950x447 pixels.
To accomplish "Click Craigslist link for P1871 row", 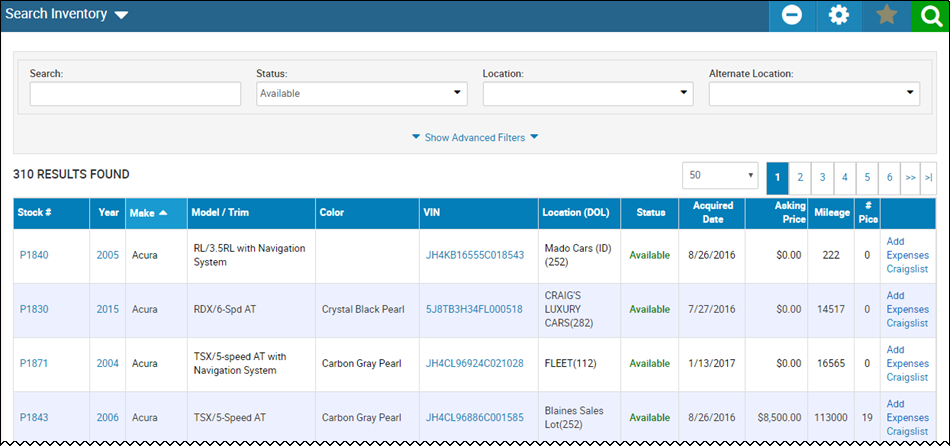I will tap(907, 377).
